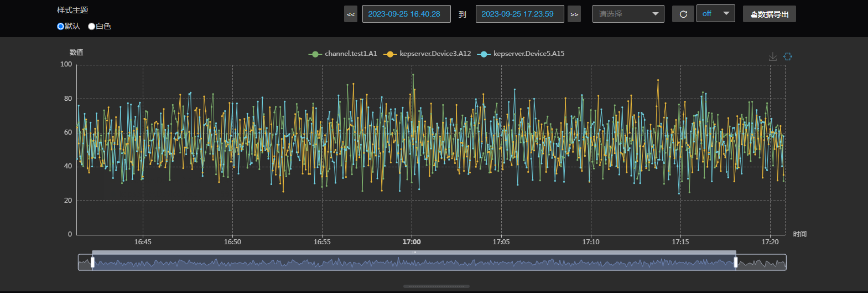This screenshot has width=868, height=293.
Task: Click the >> next time range button
Action: (x=574, y=14)
